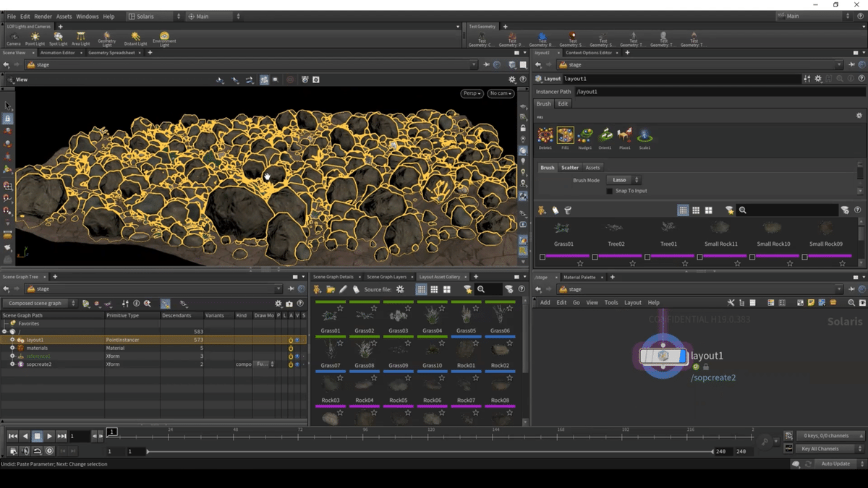
Task: Select the Delete1 brush tool
Action: point(545,135)
